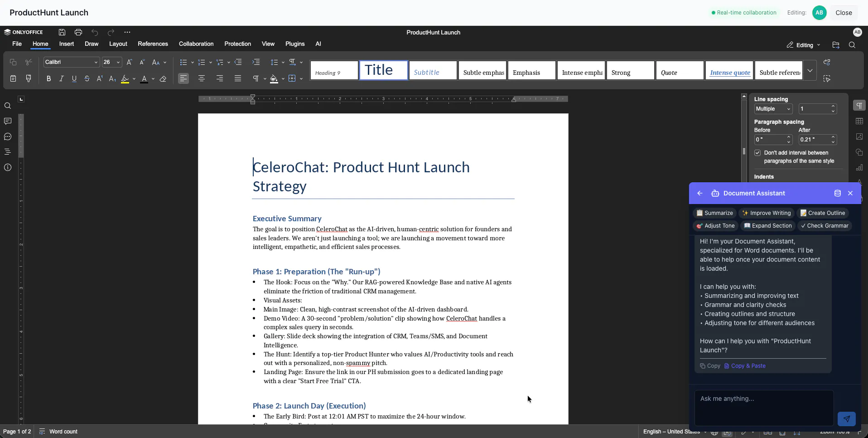868x438 pixels.
Task: Click the Save document icon
Action: (x=62, y=32)
